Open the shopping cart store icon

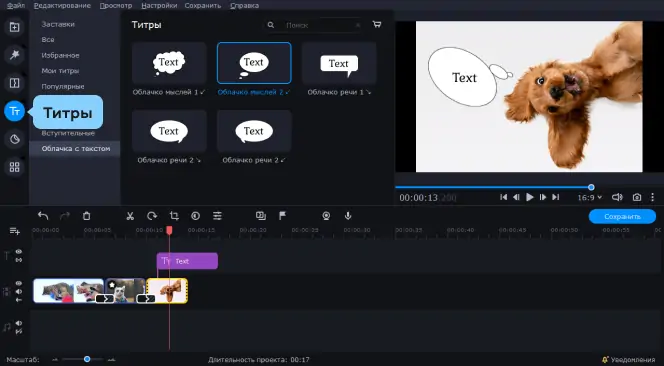pyautogui.click(x=377, y=25)
